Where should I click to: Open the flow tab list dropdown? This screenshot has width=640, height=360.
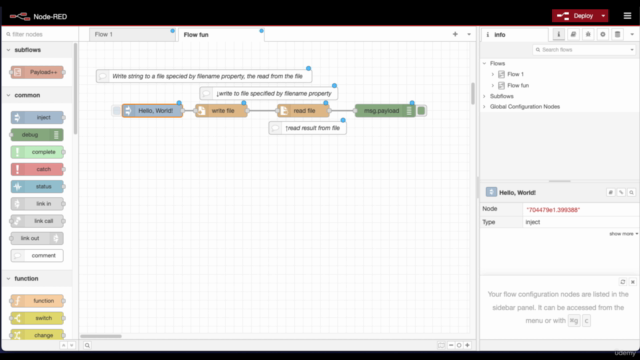click(x=469, y=34)
